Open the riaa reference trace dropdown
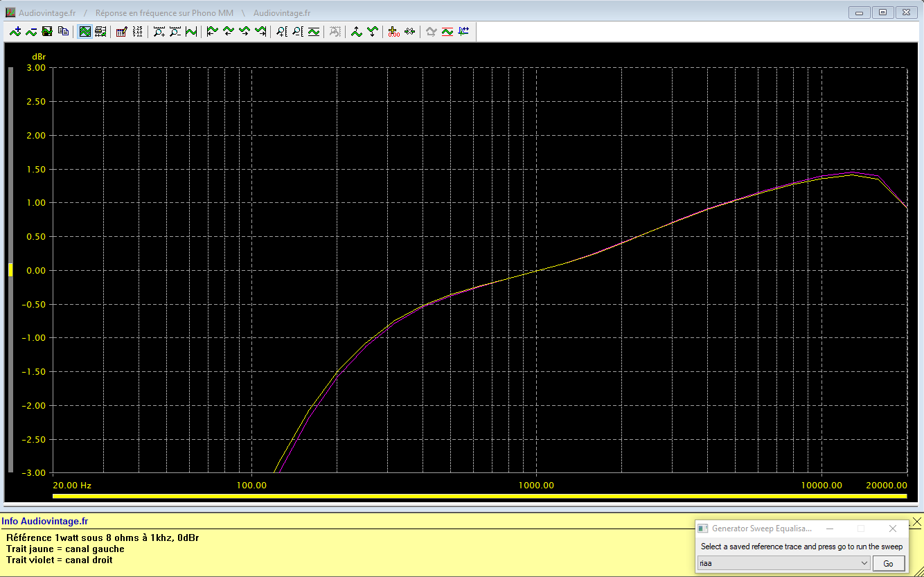 point(783,563)
